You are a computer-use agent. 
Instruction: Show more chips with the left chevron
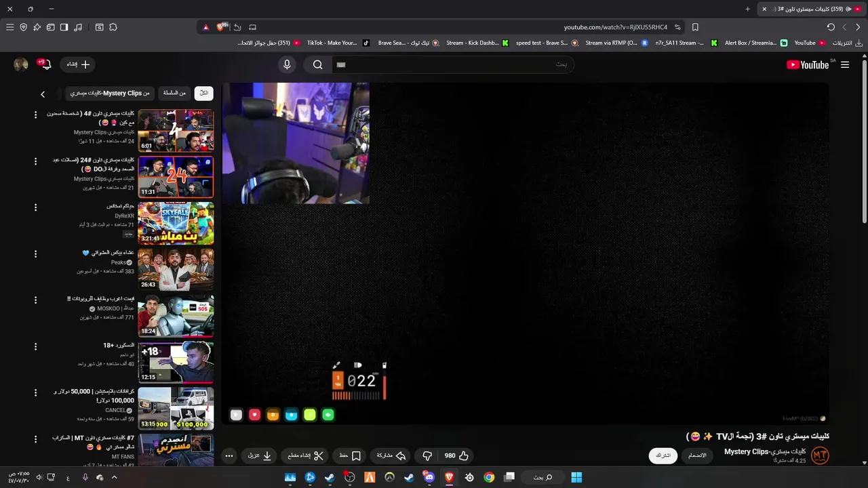tap(43, 94)
